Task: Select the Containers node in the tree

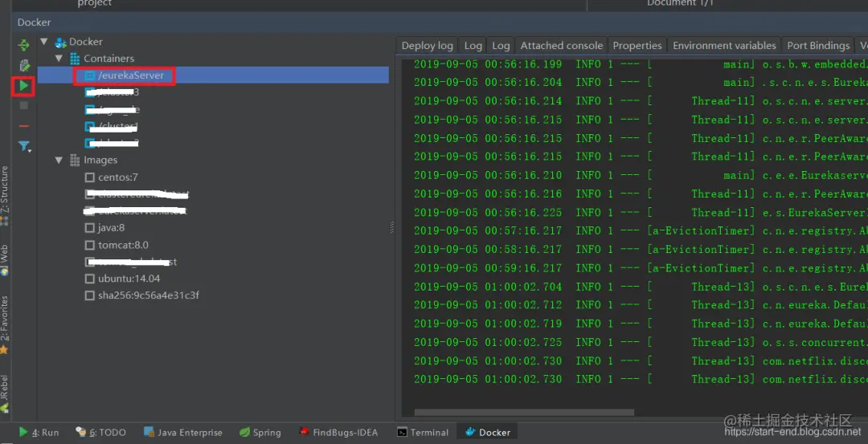Action: (108, 58)
